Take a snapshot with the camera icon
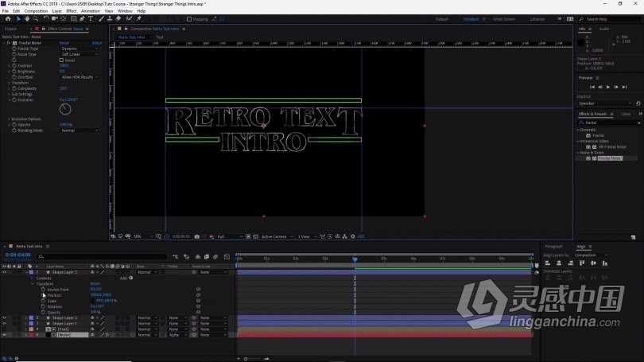Image resolution: width=644 pixels, height=362 pixels. [x=197, y=236]
